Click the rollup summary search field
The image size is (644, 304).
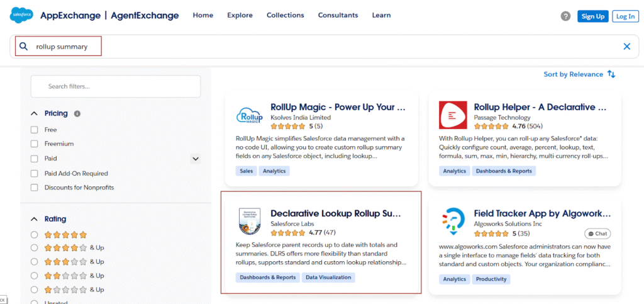coord(325,47)
